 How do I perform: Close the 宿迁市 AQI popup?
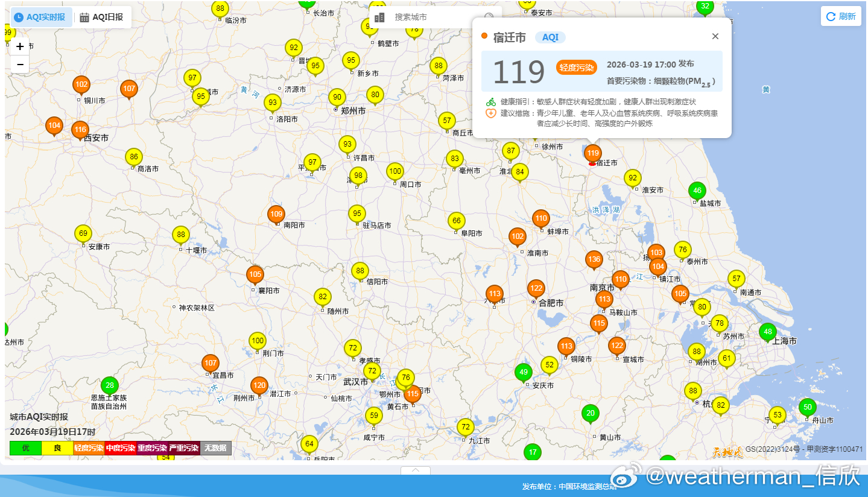click(715, 36)
